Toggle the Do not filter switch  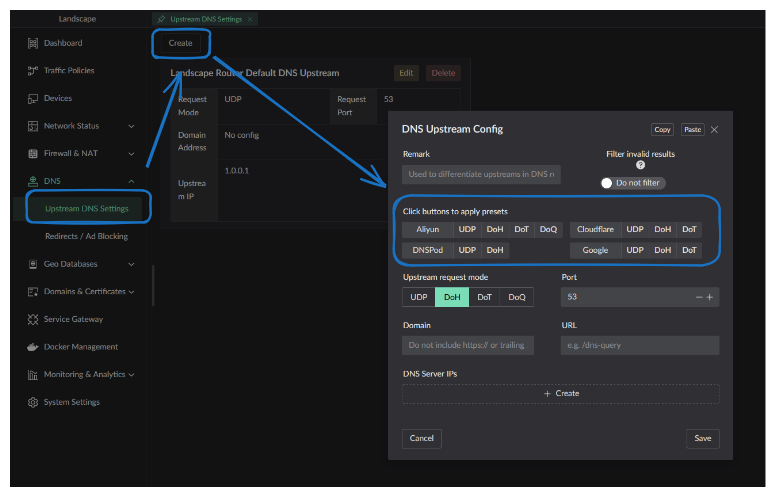[633, 183]
